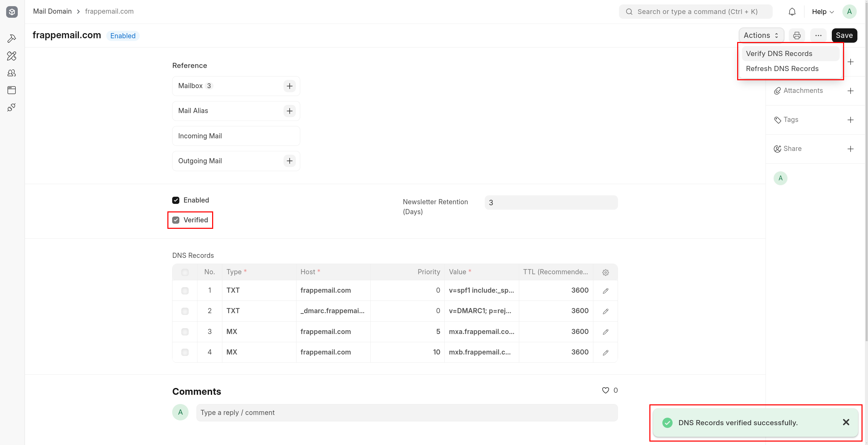Like the document with heart icon

pos(605,390)
